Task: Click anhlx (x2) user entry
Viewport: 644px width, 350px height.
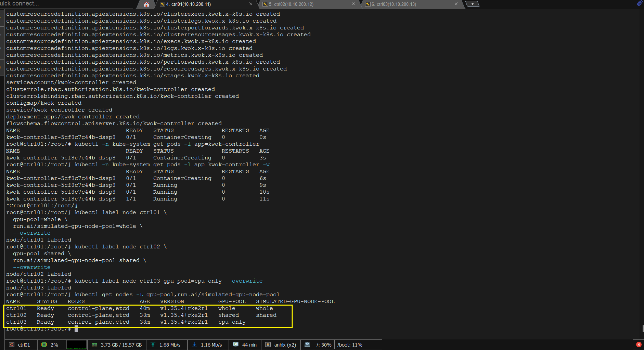Action: 285,345
